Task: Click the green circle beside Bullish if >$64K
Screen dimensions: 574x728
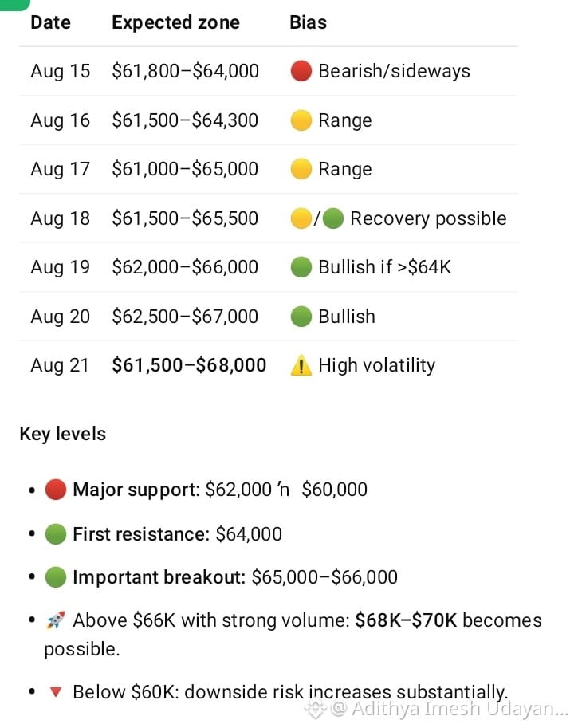Action: point(301,267)
